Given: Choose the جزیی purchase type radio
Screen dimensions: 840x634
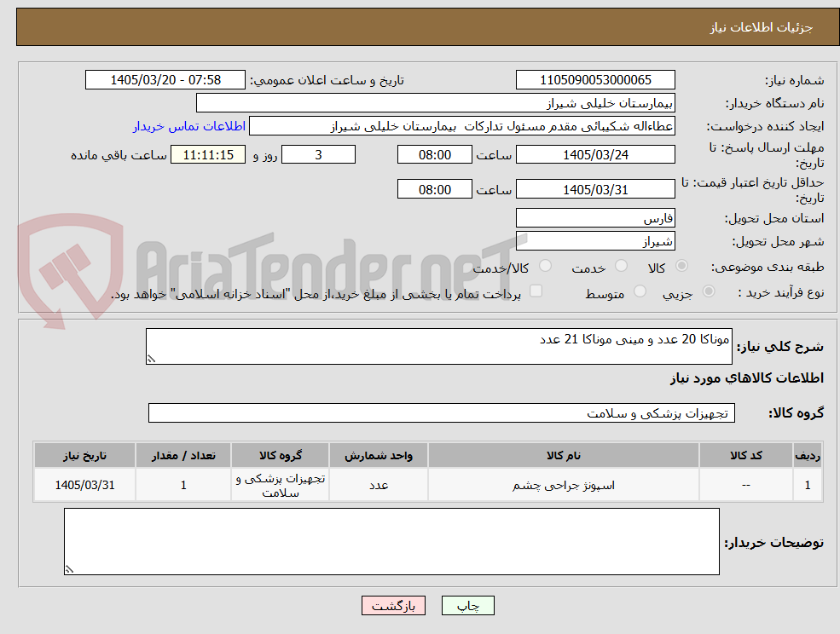Looking at the screenshot, I should [708, 291].
